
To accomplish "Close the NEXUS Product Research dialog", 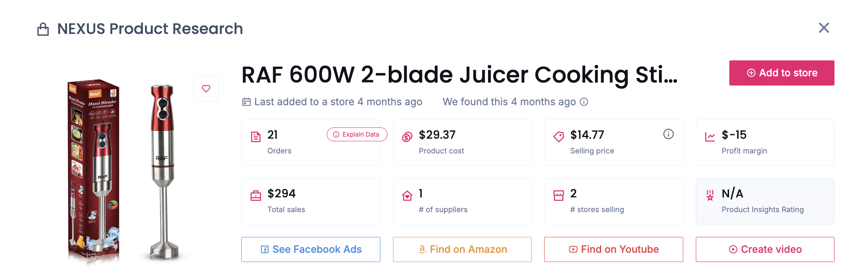I will (x=824, y=28).
